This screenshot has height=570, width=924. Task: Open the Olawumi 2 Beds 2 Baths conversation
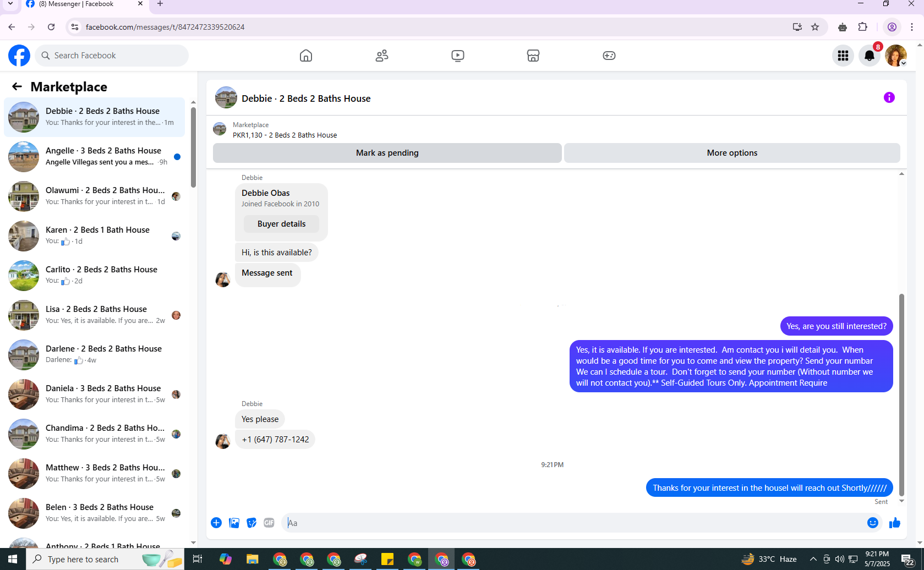(x=94, y=196)
